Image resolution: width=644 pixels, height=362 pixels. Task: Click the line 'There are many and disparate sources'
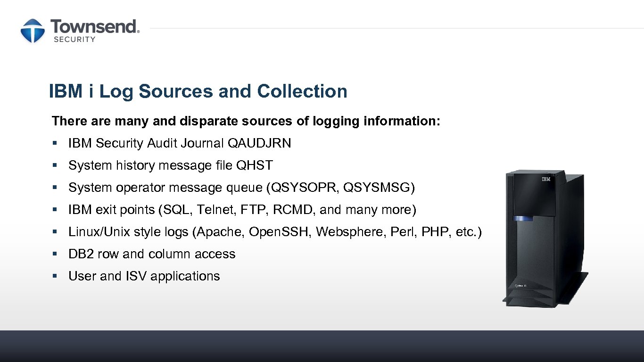(x=246, y=121)
